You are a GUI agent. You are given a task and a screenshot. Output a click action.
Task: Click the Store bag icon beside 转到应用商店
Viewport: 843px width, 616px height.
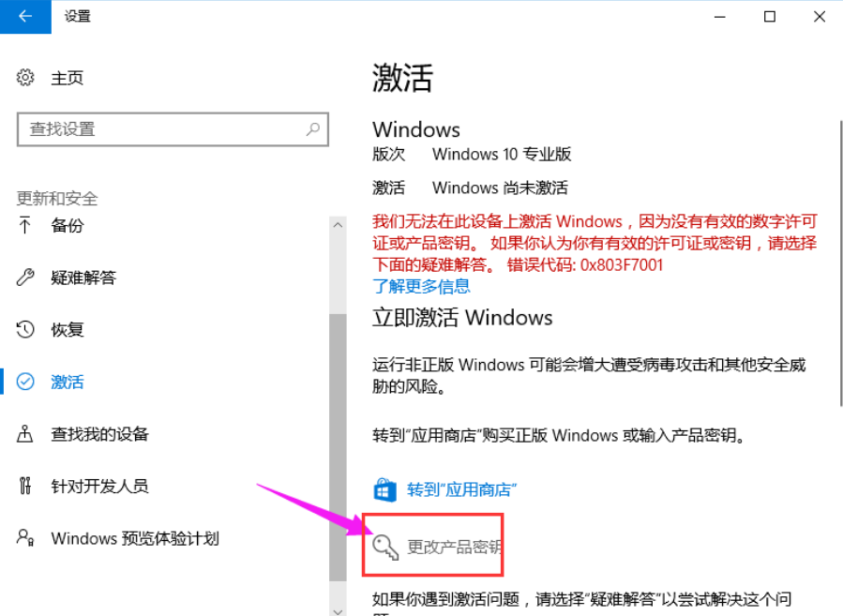[x=385, y=489]
